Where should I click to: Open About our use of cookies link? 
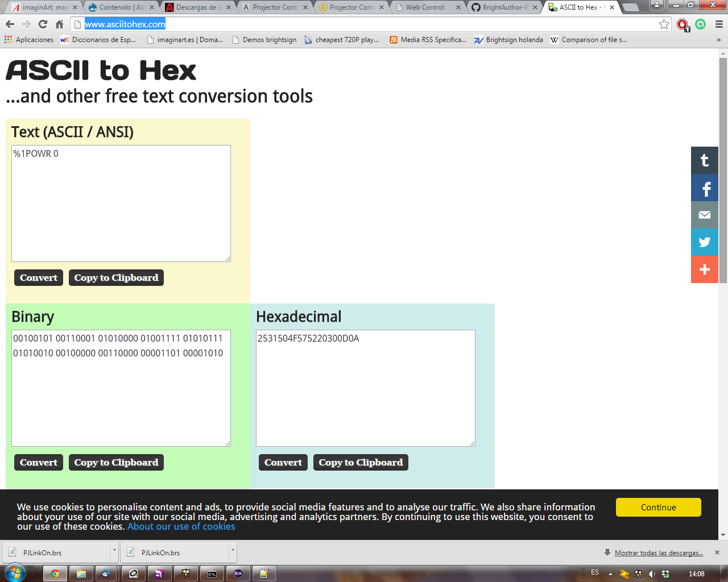click(181, 526)
